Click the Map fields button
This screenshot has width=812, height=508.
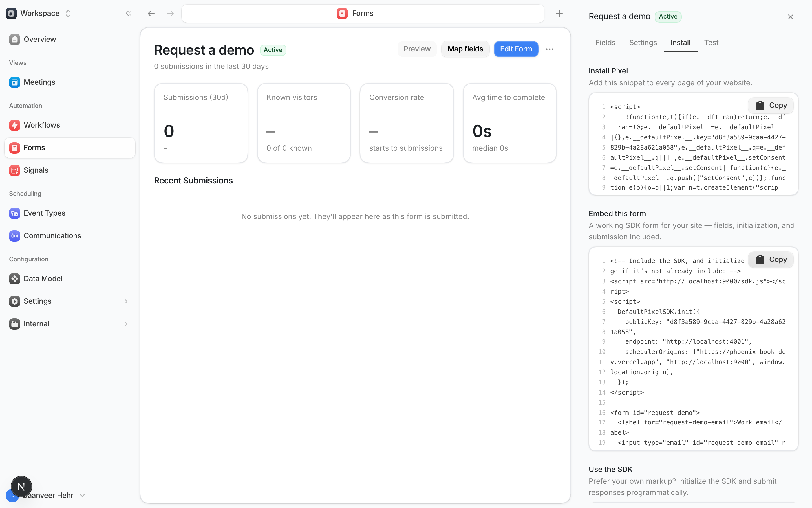click(465, 49)
